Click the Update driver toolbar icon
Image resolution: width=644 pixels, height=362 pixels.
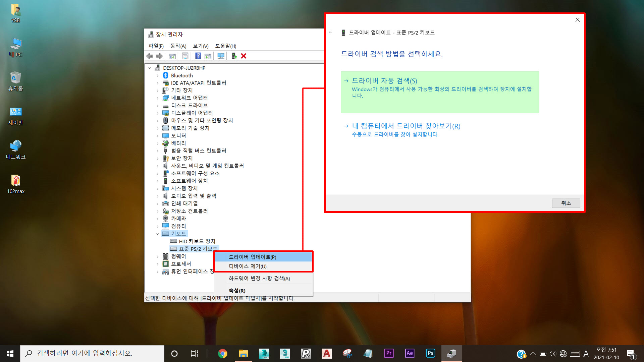point(234,56)
